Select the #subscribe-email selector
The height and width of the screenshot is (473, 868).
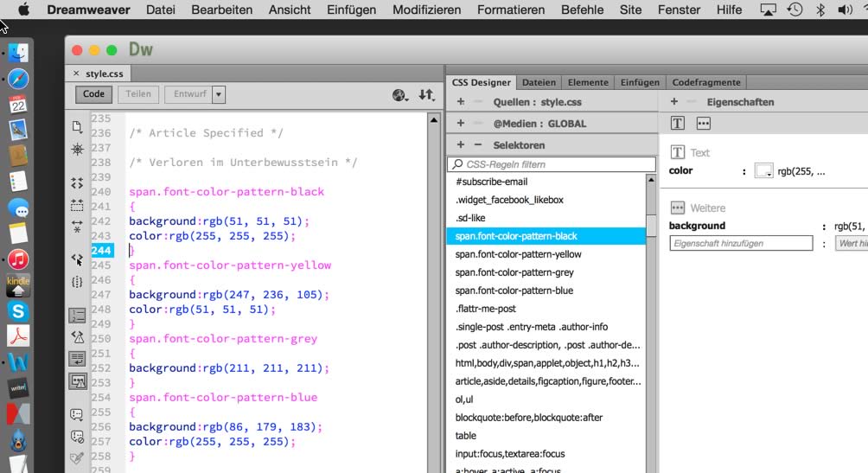[546, 182]
